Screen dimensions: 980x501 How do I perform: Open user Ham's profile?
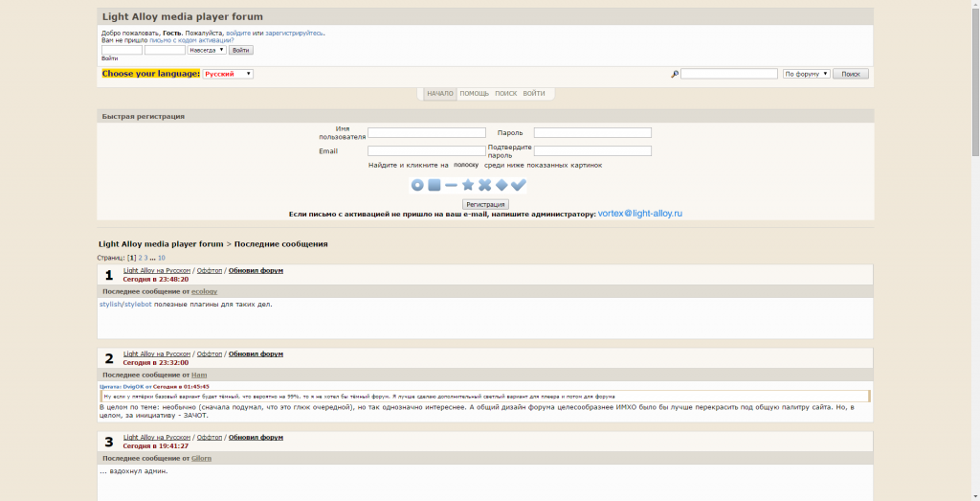pyautogui.click(x=199, y=375)
